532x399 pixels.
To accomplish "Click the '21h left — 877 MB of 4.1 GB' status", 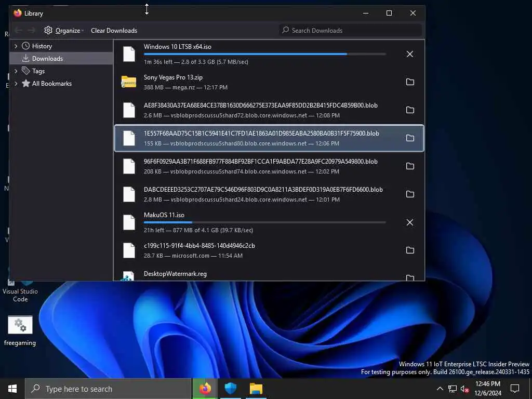I will pos(198,230).
